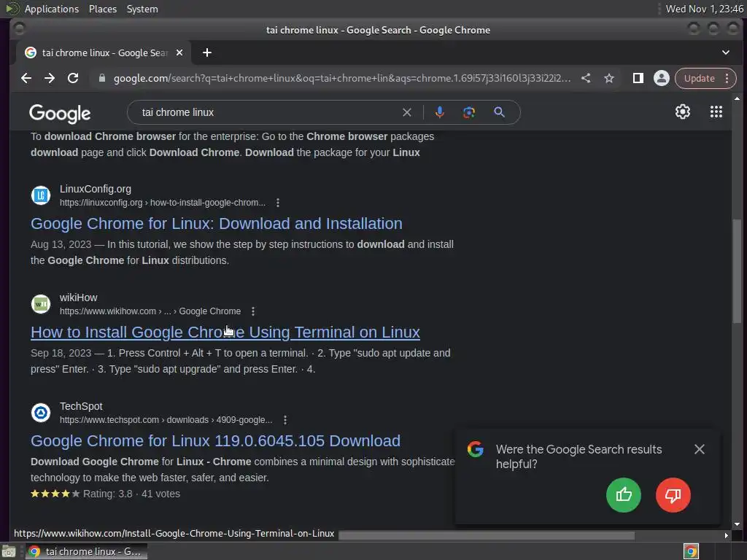Click the techspot.com breadcrumb URL
747x560 pixels.
(x=166, y=420)
